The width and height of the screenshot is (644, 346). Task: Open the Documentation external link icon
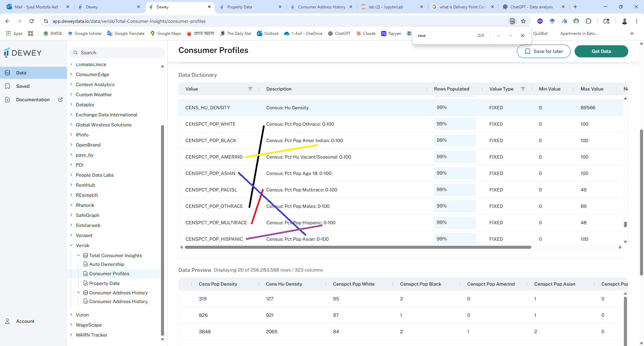pos(60,100)
